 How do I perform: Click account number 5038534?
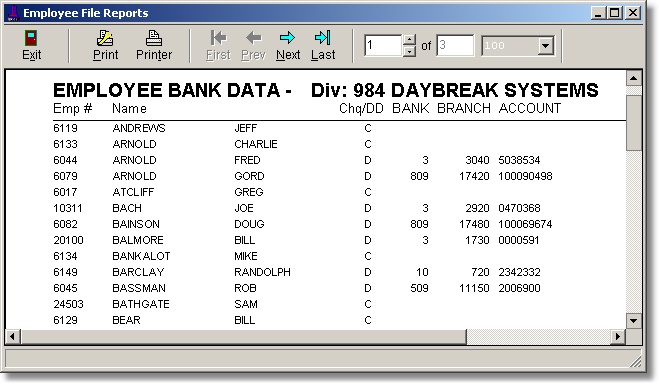(x=519, y=160)
